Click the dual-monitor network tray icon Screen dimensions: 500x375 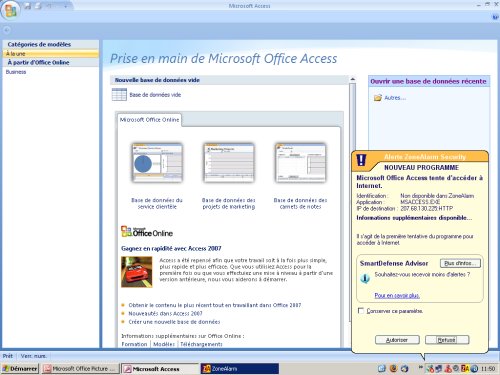click(x=438, y=368)
